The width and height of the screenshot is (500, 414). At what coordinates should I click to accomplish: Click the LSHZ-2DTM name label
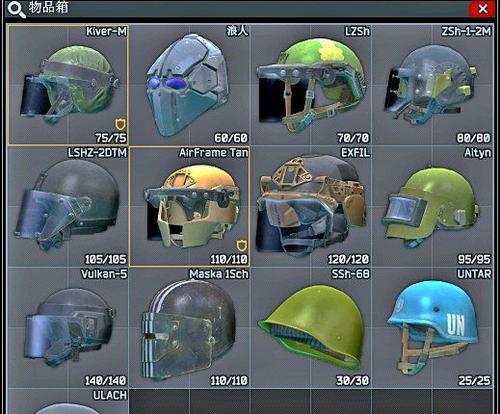point(97,153)
